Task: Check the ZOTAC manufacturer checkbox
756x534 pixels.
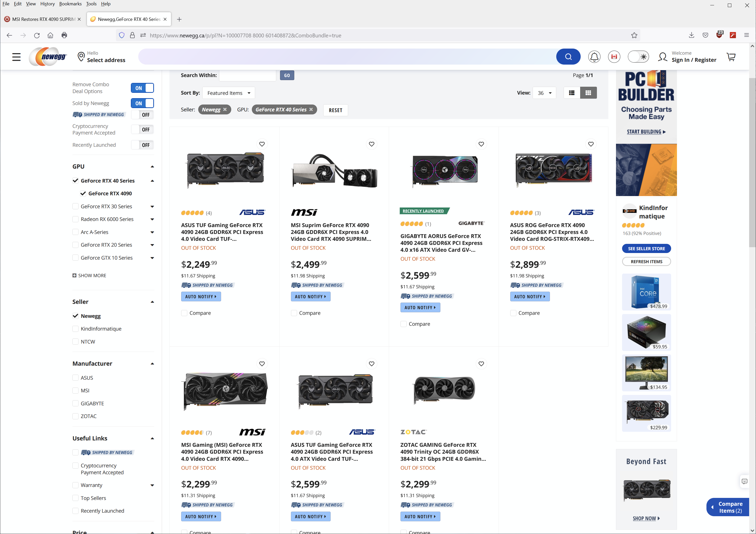Action: click(75, 416)
